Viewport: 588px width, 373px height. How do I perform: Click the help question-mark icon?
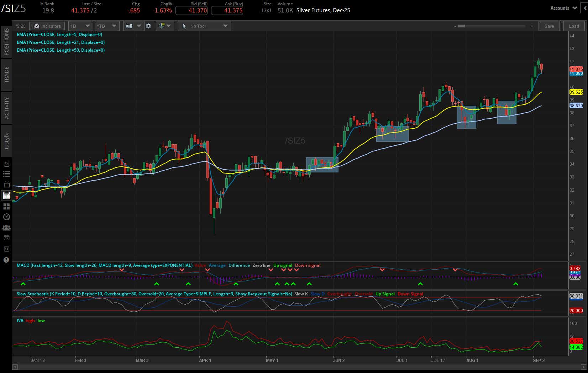coord(6,260)
